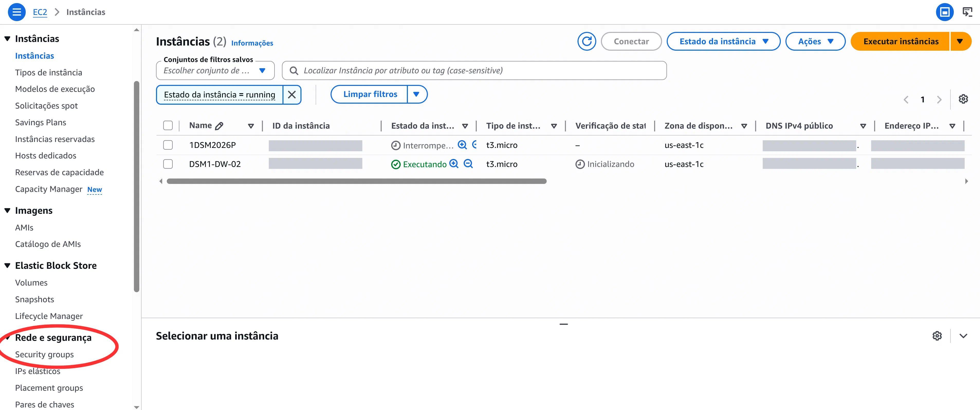Sort by Endereço IP column
Screen dimensions: 980x410
(x=952, y=126)
